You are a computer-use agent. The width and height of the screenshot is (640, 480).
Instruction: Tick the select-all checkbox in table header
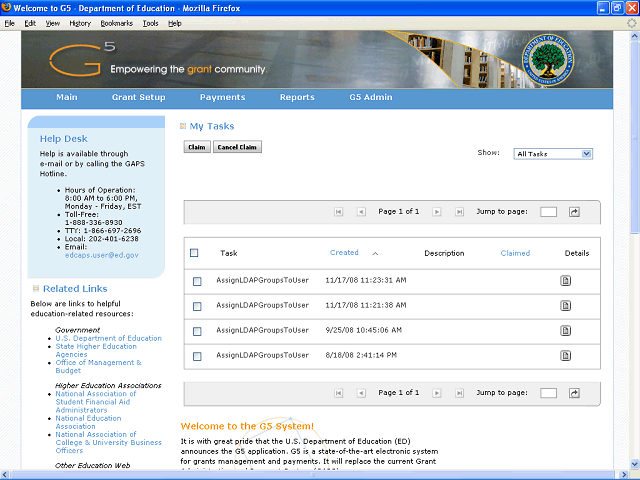(194, 253)
